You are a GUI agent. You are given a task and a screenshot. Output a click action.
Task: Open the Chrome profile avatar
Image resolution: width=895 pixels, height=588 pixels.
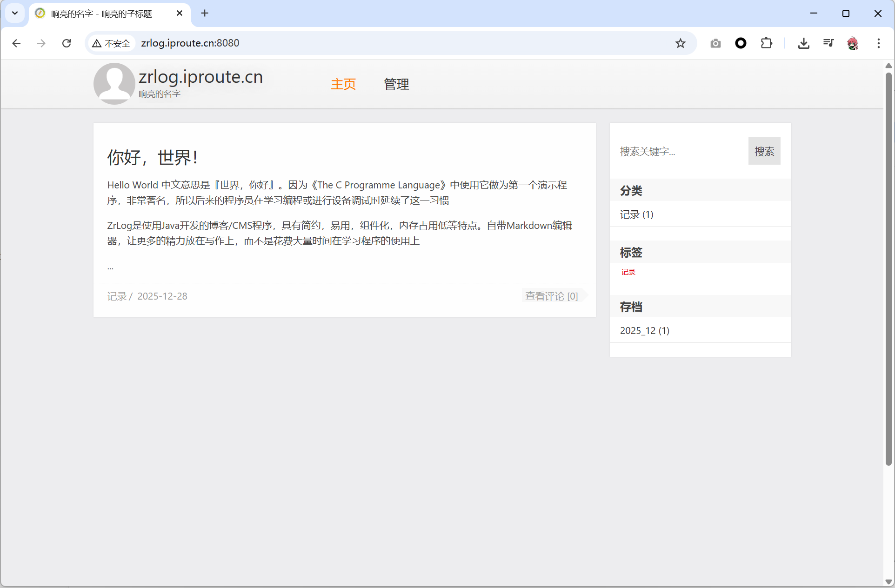pos(853,43)
